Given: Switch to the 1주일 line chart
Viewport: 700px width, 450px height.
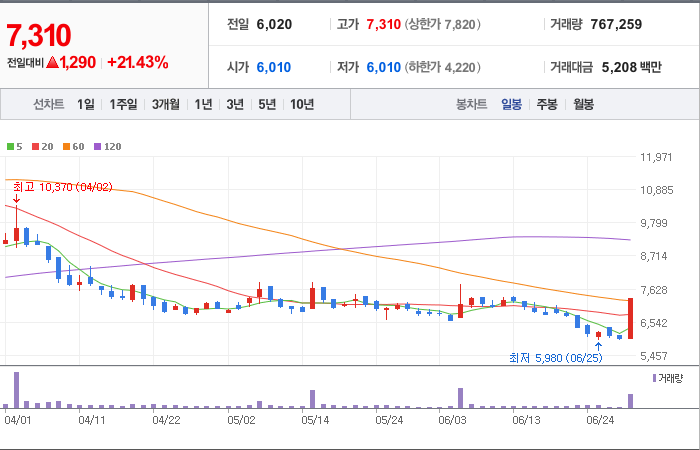Looking at the screenshot, I should click(x=123, y=104).
